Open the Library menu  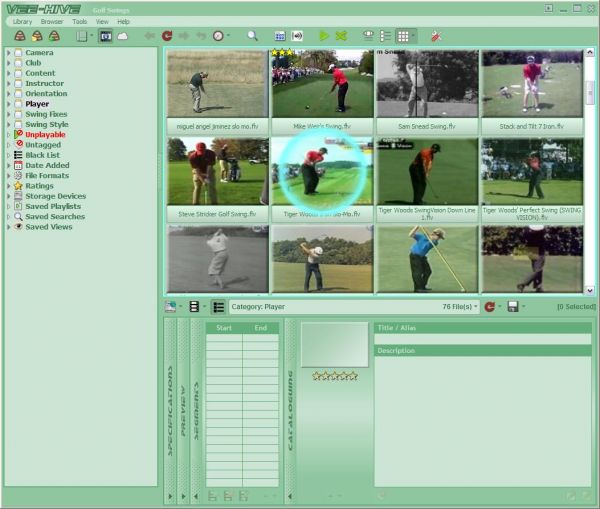click(x=22, y=21)
